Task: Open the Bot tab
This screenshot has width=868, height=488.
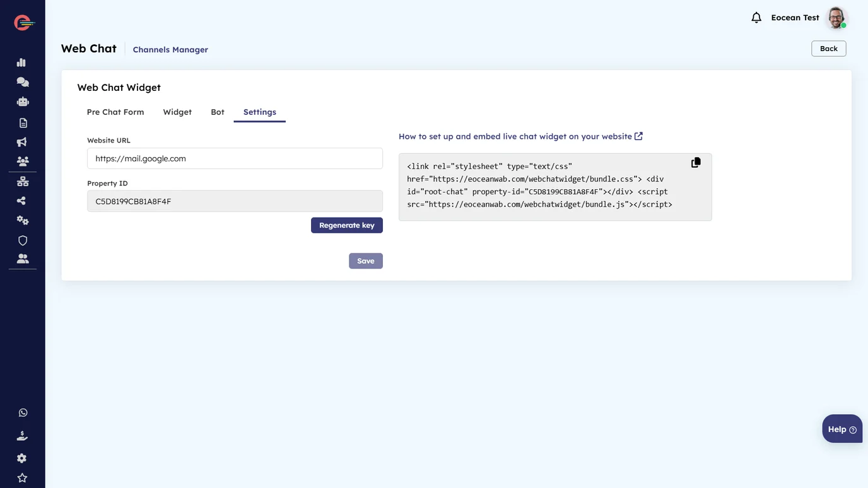Action: click(218, 112)
